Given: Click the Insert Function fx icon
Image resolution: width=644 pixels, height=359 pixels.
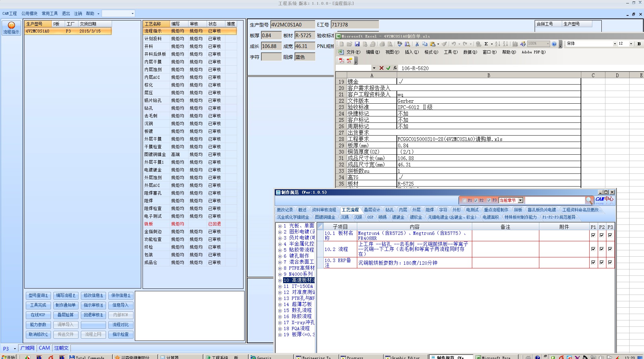Looking at the screenshot, I should coord(395,68).
